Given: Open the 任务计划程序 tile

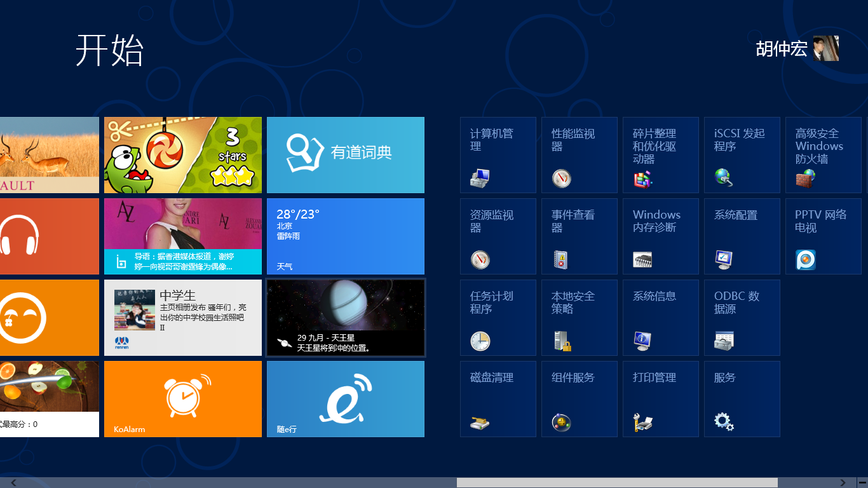Looking at the screenshot, I should (x=498, y=318).
